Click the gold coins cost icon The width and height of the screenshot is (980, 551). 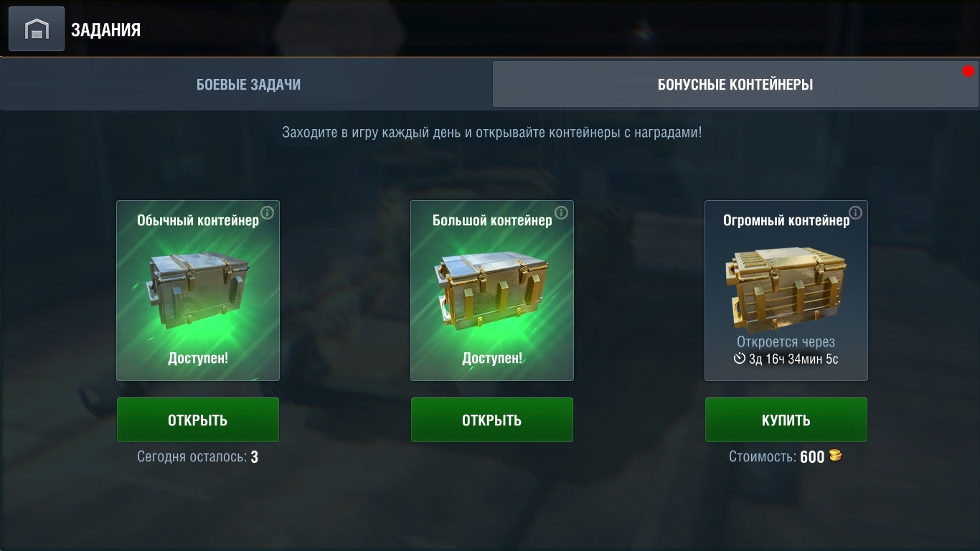pos(835,456)
